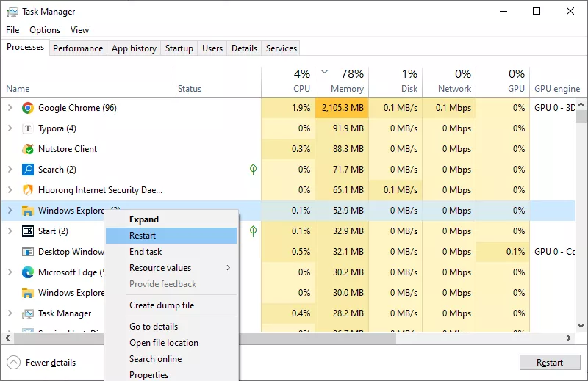Choose Open file location in context menu
This screenshot has width=588, height=381.
point(171,343)
